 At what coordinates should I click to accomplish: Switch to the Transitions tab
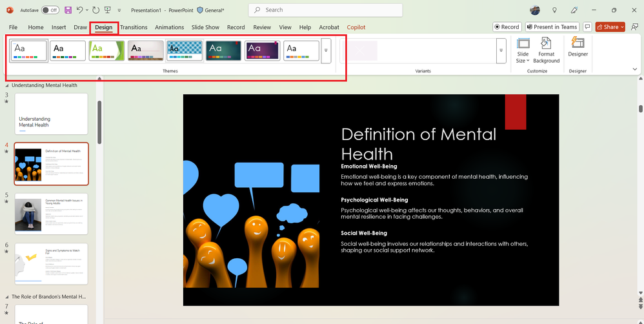click(x=134, y=27)
